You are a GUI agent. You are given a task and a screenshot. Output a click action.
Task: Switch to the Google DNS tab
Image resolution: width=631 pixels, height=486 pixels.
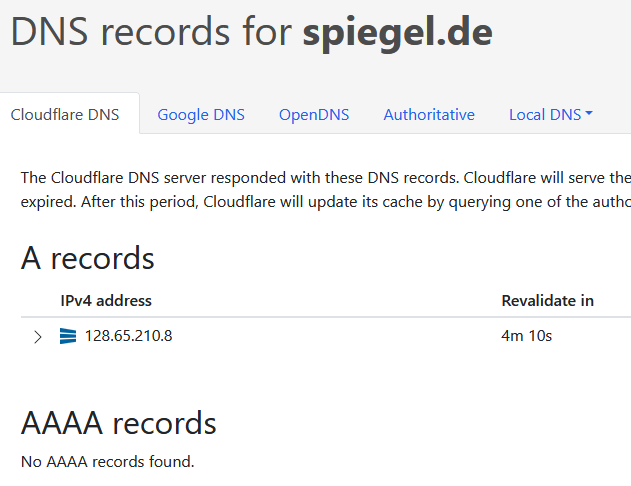tap(201, 115)
